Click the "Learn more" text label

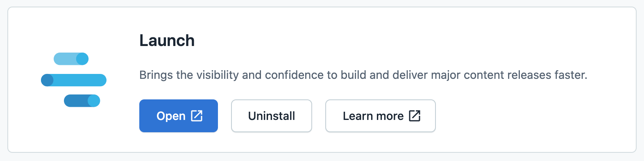(373, 116)
